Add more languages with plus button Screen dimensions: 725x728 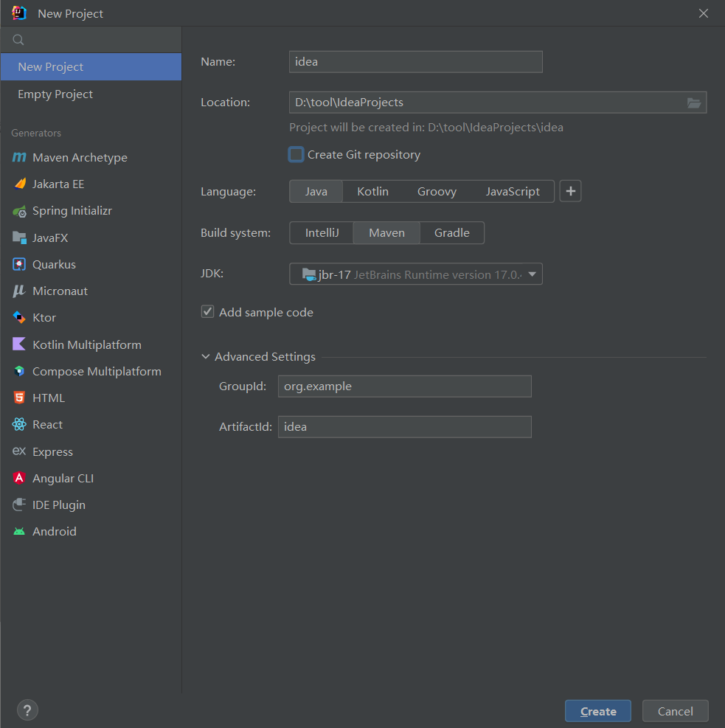[x=570, y=192]
